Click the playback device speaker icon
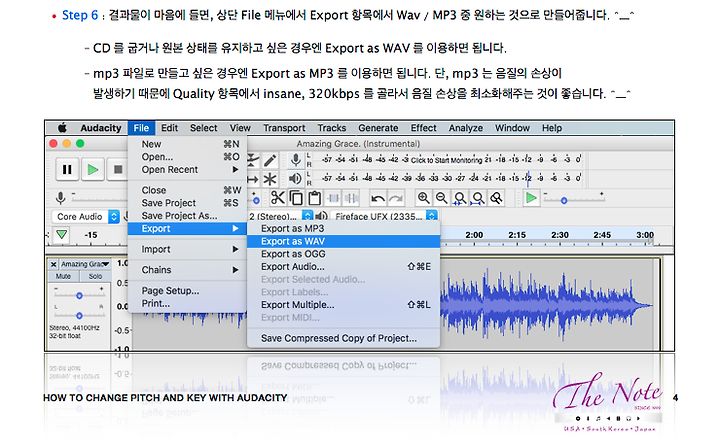The image size is (720, 444). [321, 216]
